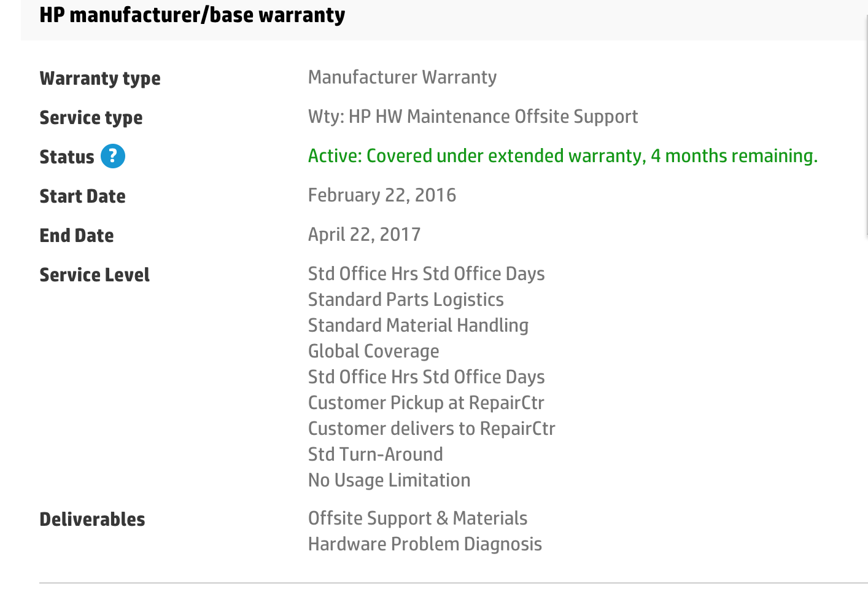868x602 pixels.
Task: Click the green Active warranty status message
Action: pyautogui.click(x=562, y=156)
